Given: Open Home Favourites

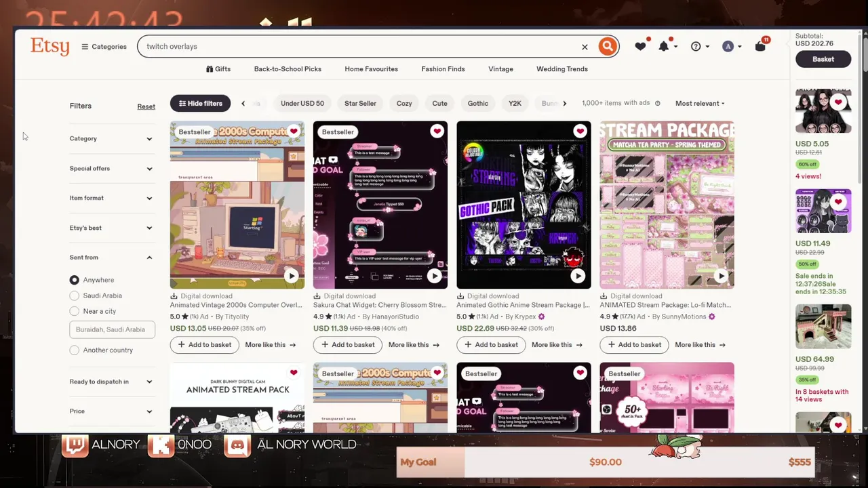Looking at the screenshot, I should pyautogui.click(x=371, y=69).
